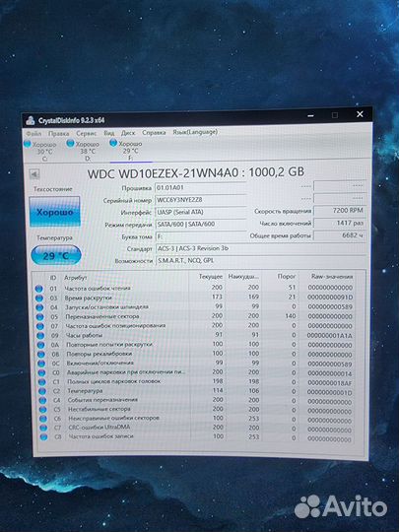Click the status circle for attribute 04
This screenshot has height=532, width=399.
click(39, 307)
